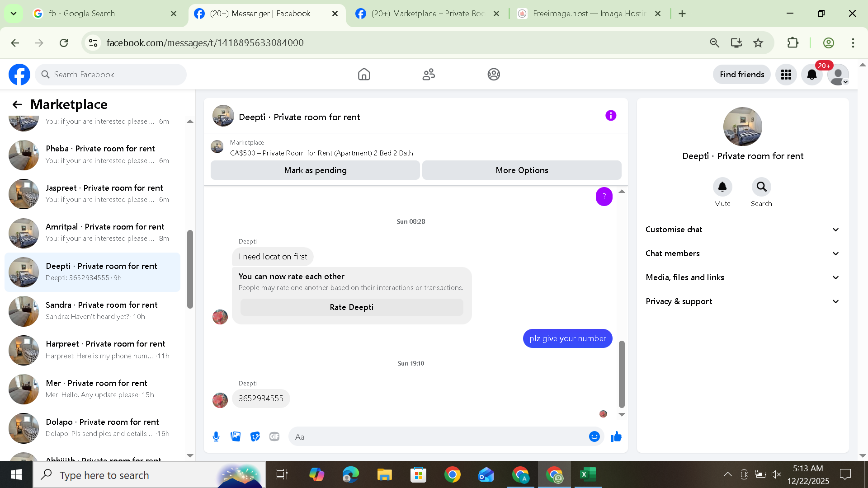Expand the Chat members section
This screenshot has height=488, width=868.
point(742,253)
